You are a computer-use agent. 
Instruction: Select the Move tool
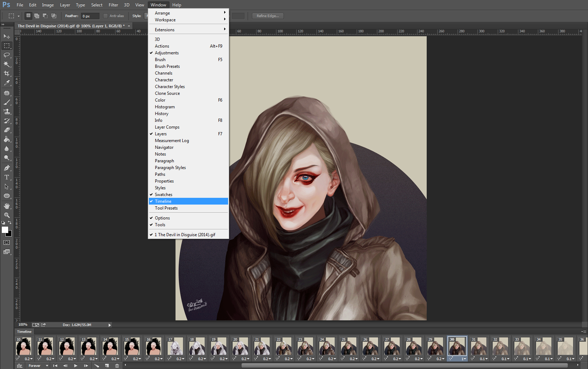click(x=7, y=36)
